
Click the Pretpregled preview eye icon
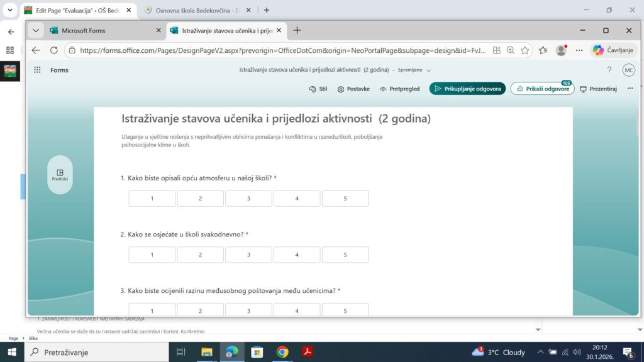(383, 89)
